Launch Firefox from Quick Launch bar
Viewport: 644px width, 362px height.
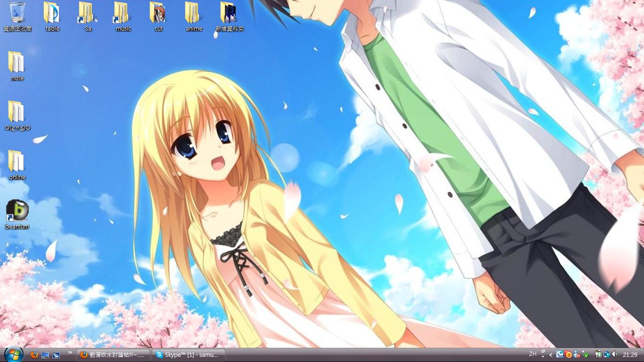pos(34,355)
